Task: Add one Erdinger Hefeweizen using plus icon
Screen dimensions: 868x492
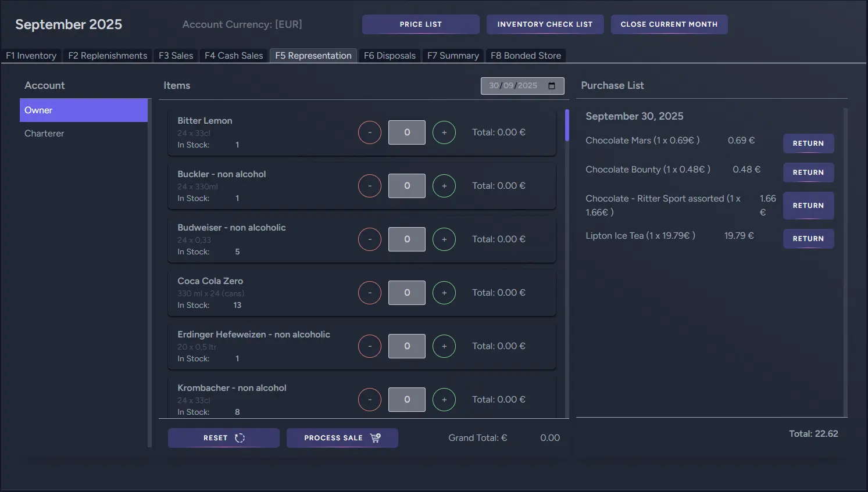Action: click(x=444, y=346)
